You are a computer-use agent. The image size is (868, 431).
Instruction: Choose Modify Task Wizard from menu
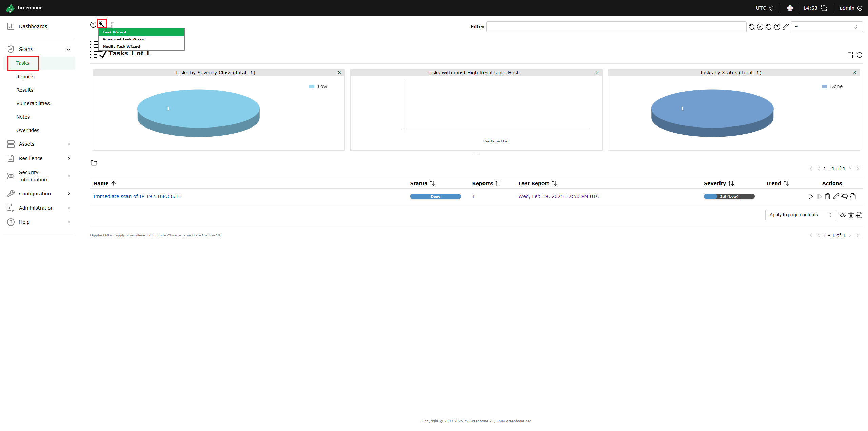click(x=121, y=47)
